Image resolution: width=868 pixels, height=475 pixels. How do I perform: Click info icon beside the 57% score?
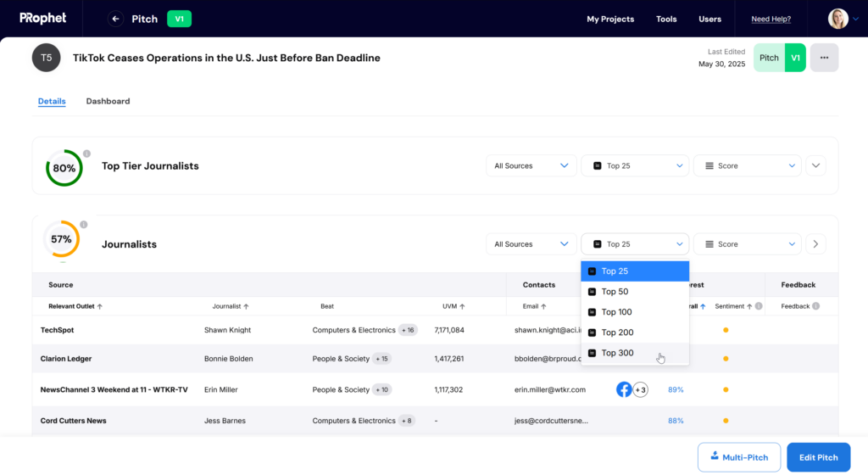(x=84, y=224)
